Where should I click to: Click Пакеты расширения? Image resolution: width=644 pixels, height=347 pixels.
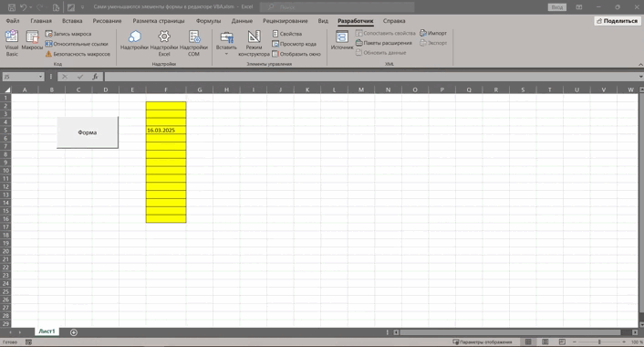384,43
